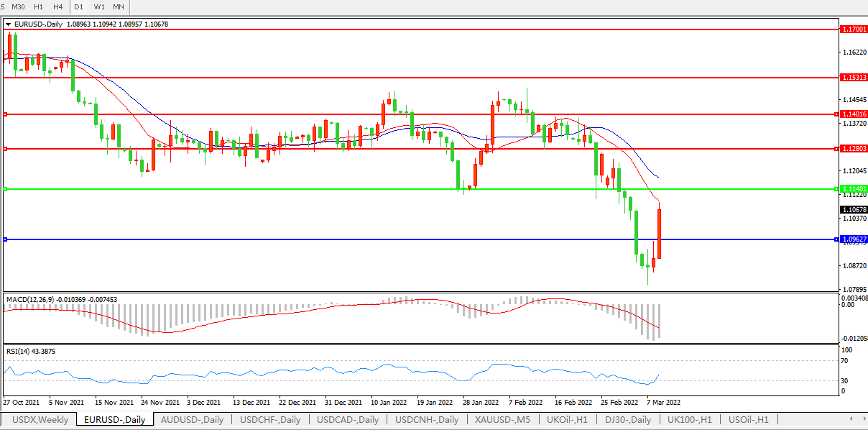Viewport: 868px width, 430px height.
Task: Select the USDCNH-,Daily chart tab
Action: 428,419
